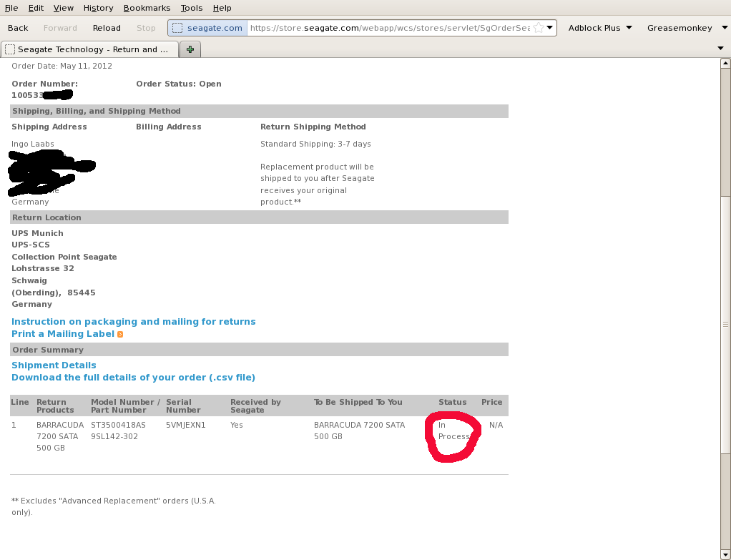Click Received by Seagate column header

tap(255, 406)
